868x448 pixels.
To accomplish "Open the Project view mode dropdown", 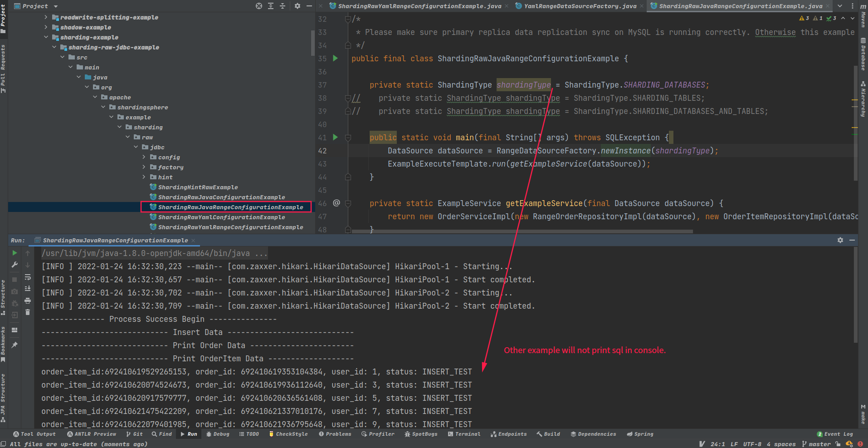I will pos(54,6).
